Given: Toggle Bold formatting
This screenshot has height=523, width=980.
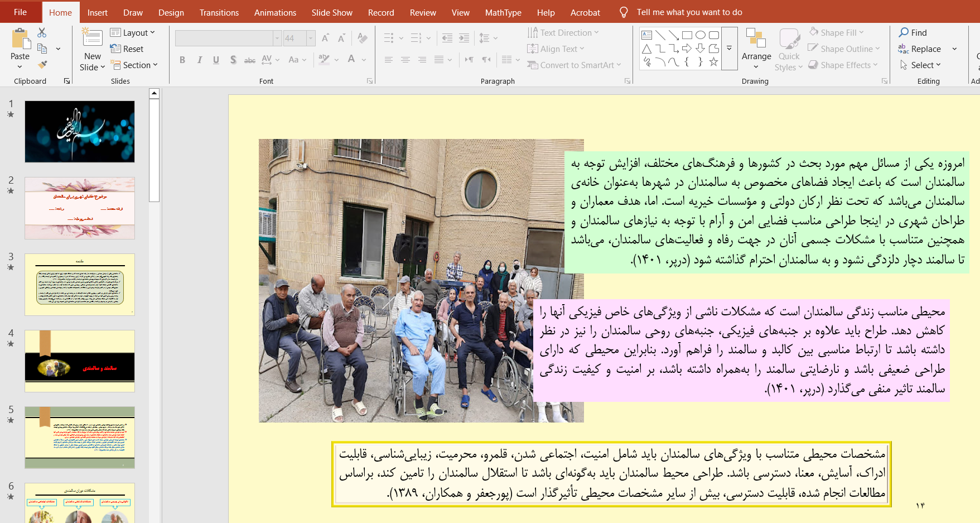Looking at the screenshot, I should coord(182,60).
